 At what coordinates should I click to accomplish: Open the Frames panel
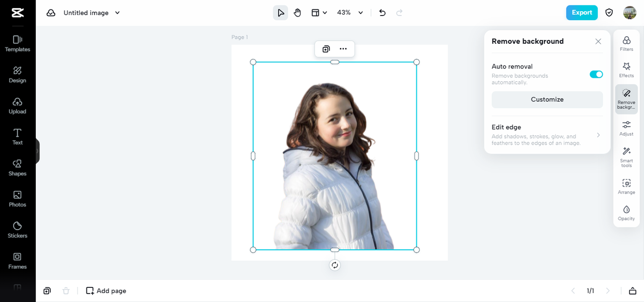click(x=18, y=261)
